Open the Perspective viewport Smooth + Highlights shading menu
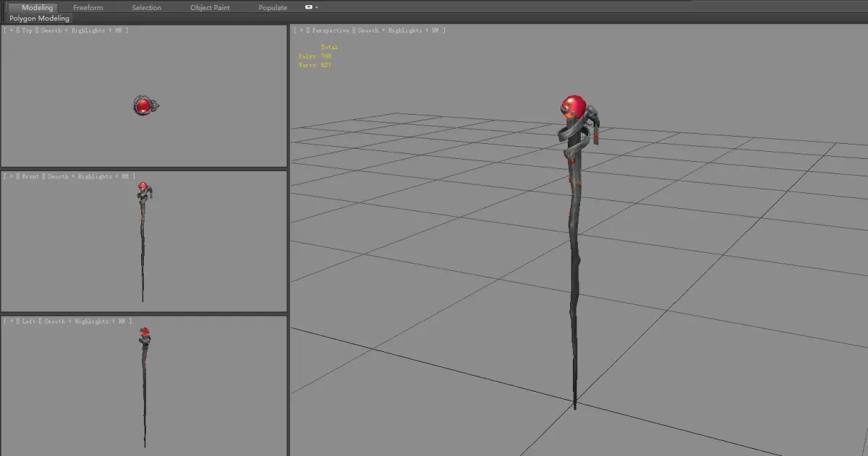 point(400,30)
